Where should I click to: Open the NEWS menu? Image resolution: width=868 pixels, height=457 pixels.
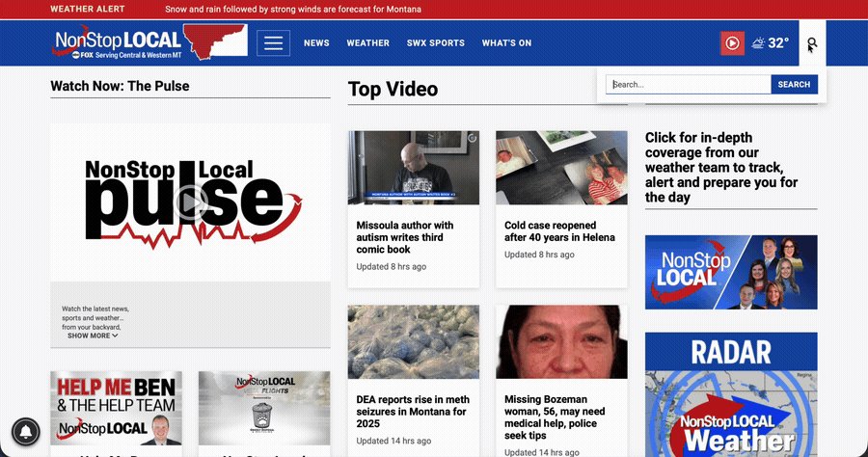click(316, 43)
